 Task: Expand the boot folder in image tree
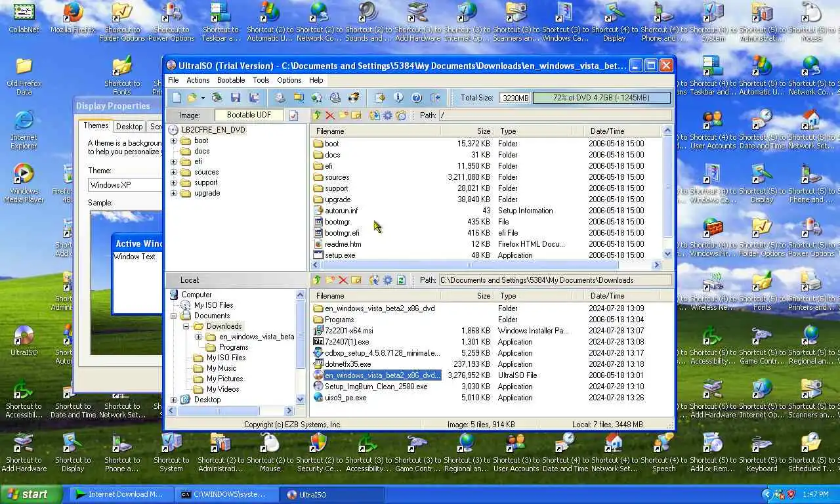coord(174,140)
